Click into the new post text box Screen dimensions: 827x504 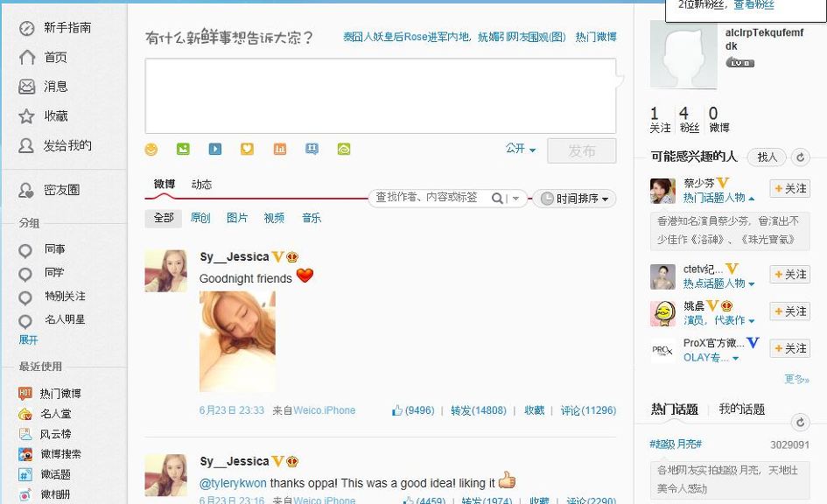point(380,96)
